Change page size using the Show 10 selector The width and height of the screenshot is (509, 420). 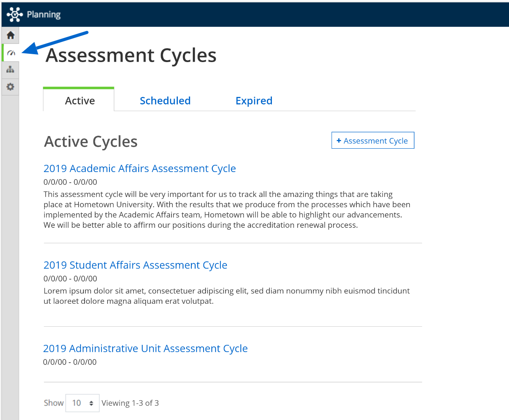82,403
